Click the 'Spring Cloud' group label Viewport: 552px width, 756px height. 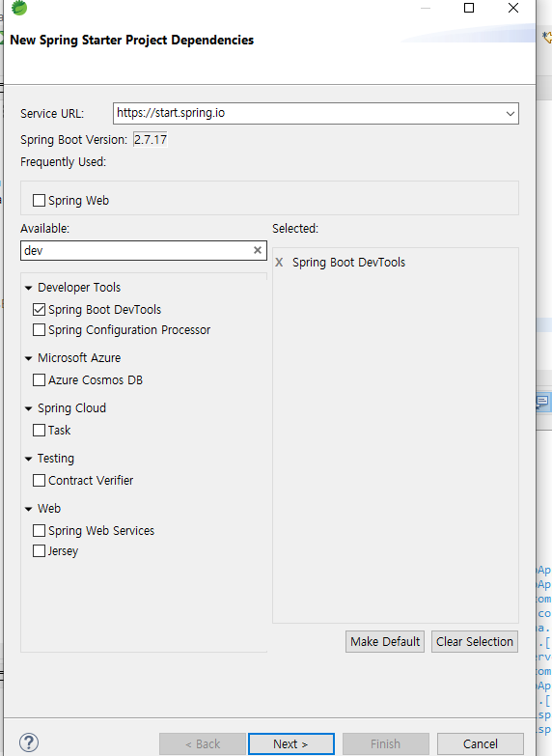tap(71, 407)
